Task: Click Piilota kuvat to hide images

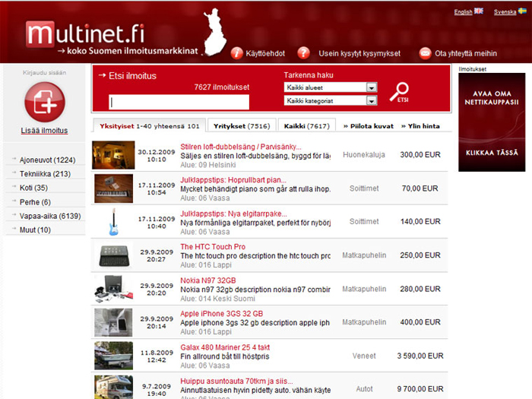Action: click(369, 126)
